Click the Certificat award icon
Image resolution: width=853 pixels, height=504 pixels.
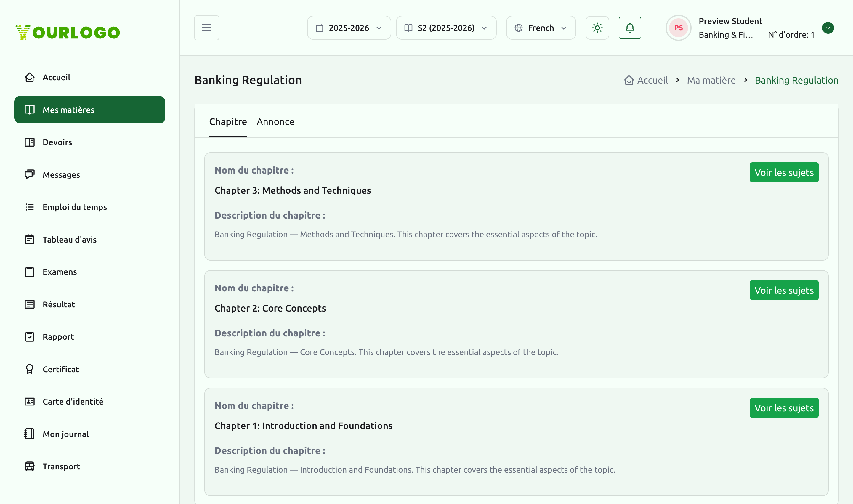(30, 369)
